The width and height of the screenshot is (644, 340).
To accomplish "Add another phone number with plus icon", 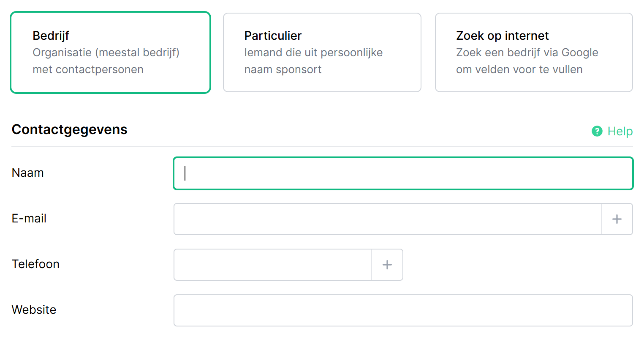I will tap(387, 265).
